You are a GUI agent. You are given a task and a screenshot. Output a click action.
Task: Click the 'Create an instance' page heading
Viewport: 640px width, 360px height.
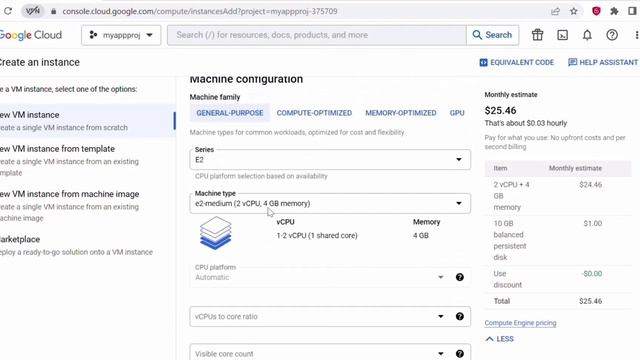[40, 62]
